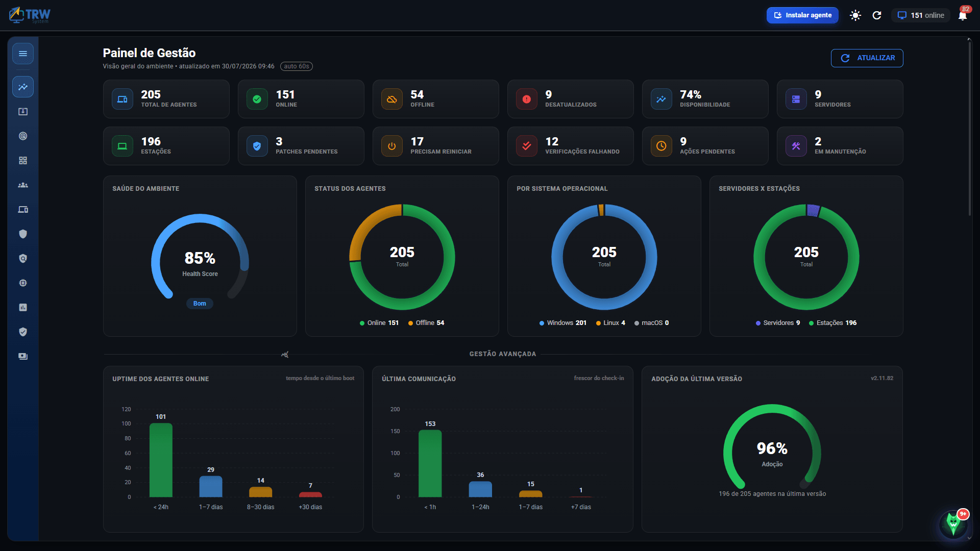Screen dimensions: 980x551
Task: Open the devices icon in the sidebar
Action: coord(23,209)
